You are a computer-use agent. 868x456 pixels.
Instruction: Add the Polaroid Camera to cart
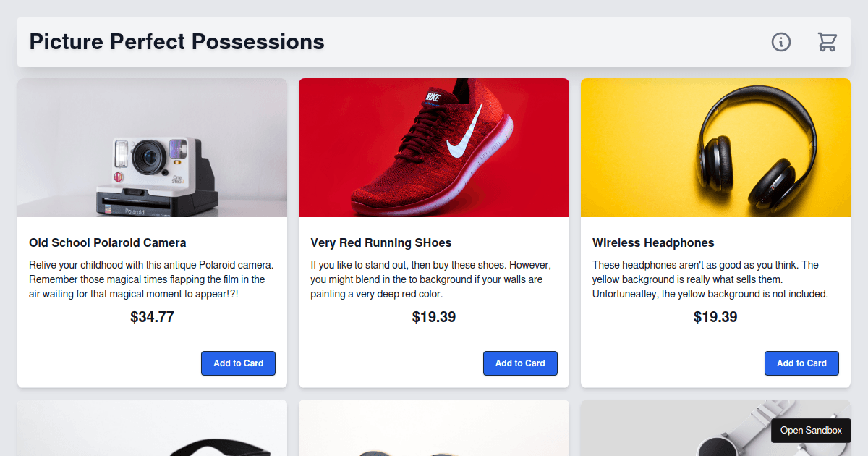click(238, 363)
